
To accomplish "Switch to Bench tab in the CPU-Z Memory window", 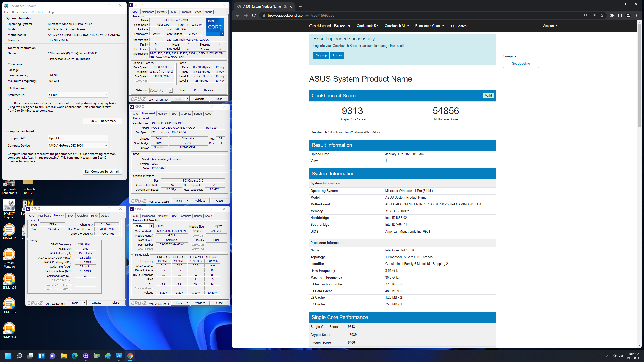I will (x=94, y=216).
